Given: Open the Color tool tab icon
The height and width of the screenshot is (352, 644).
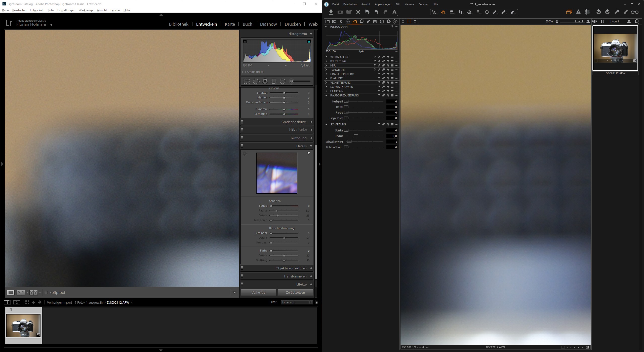Looking at the screenshot, I should tap(348, 21).
